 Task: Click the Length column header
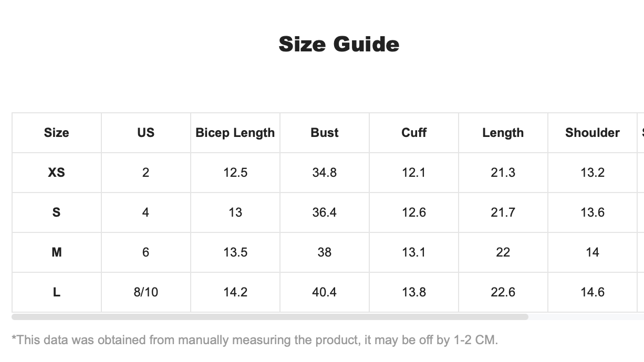(503, 133)
